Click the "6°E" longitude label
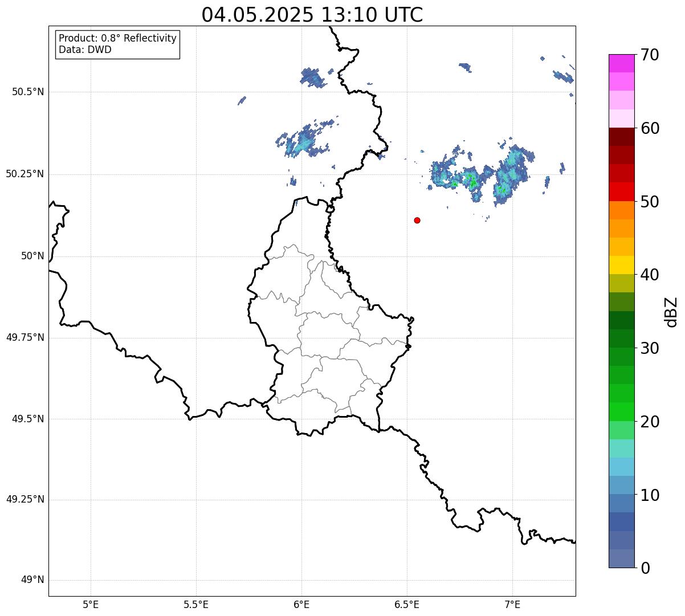The height and width of the screenshot is (616, 685). coord(301,605)
